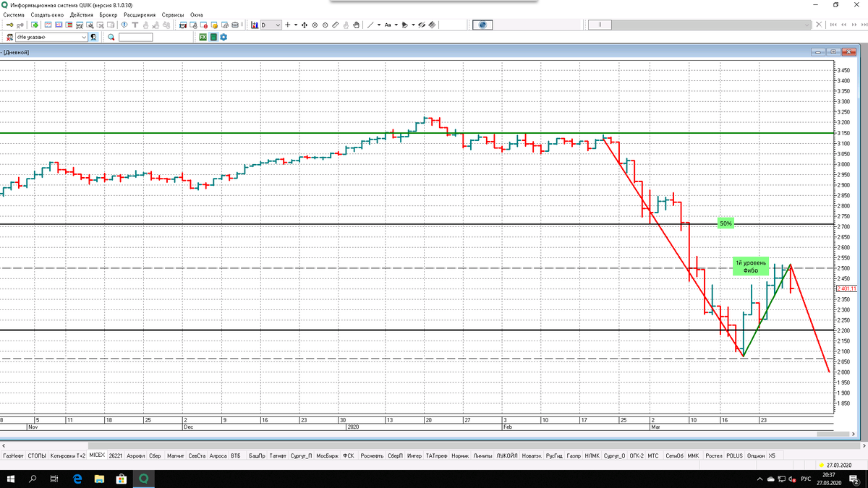Open the Сервисы menu

point(173,14)
